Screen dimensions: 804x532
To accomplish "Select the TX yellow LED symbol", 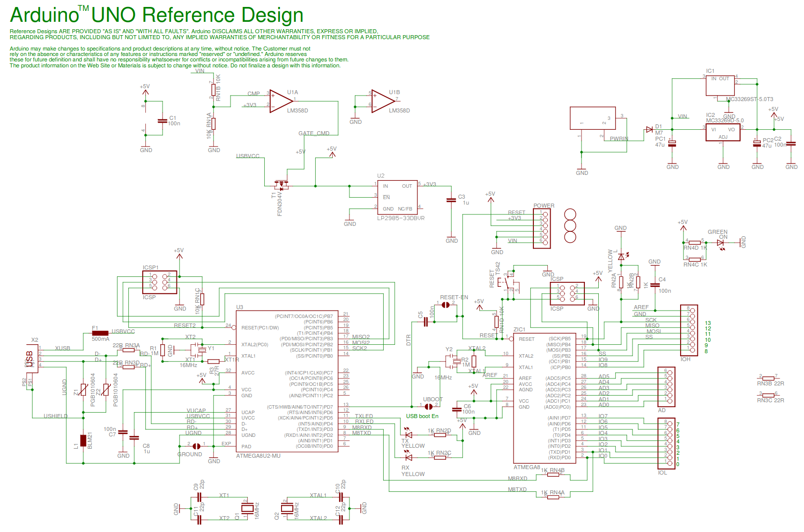I will point(408,434).
